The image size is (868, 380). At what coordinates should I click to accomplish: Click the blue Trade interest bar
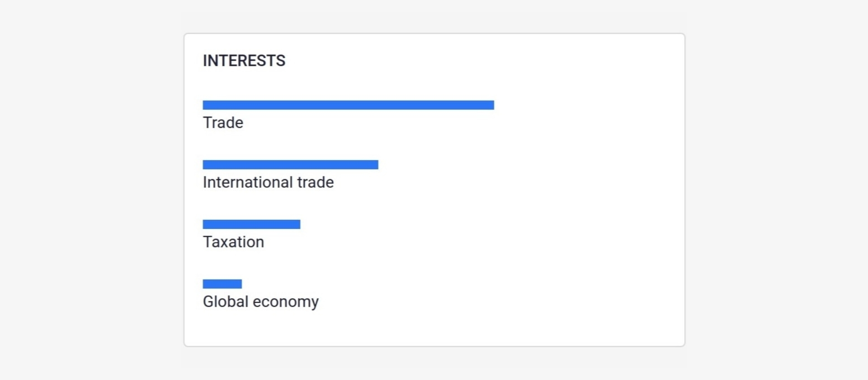[x=348, y=105]
